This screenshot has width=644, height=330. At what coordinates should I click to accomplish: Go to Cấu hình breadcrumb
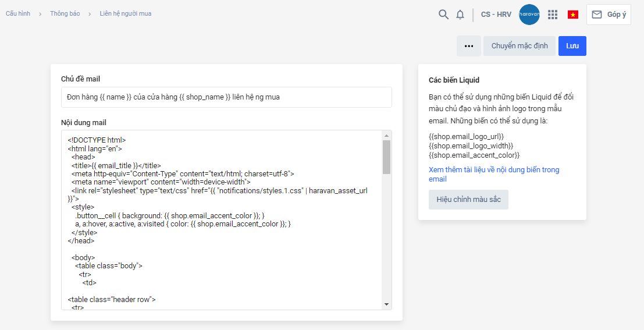(18, 13)
